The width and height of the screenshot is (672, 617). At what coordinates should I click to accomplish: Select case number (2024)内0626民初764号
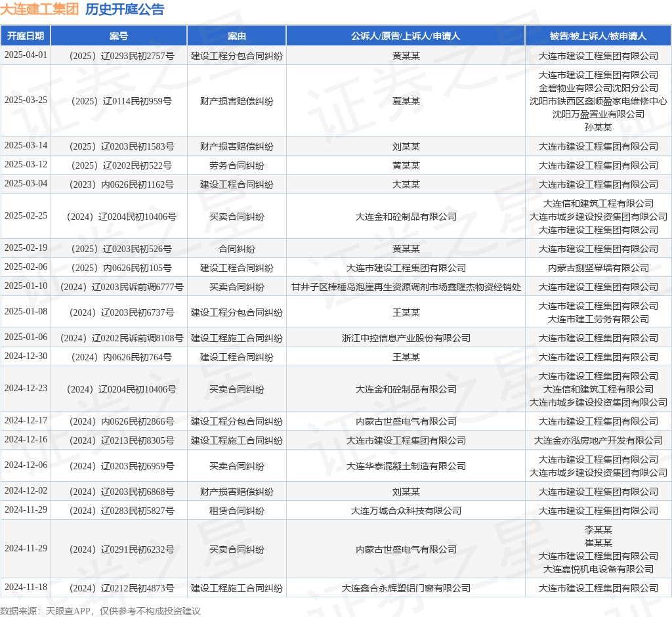coord(121,357)
